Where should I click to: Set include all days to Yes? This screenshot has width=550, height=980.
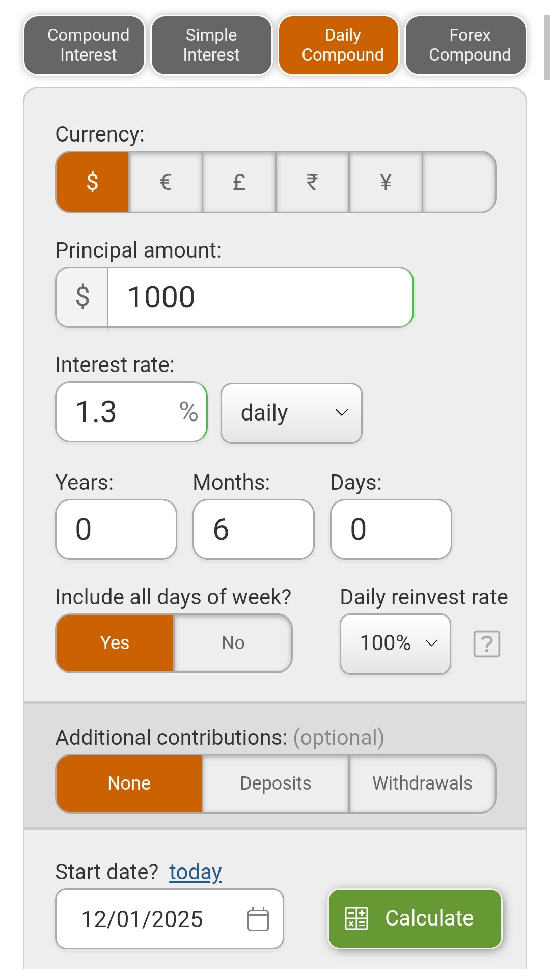(x=115, y=643)
